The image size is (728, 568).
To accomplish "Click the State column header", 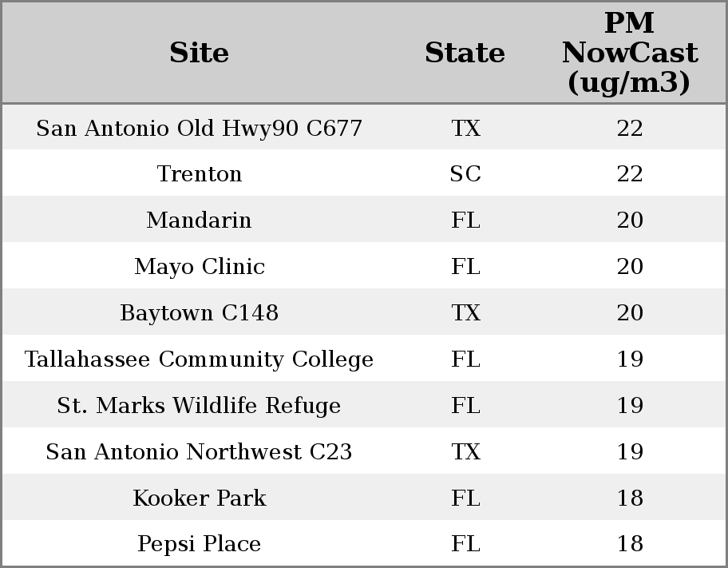I will pos(465,53).
